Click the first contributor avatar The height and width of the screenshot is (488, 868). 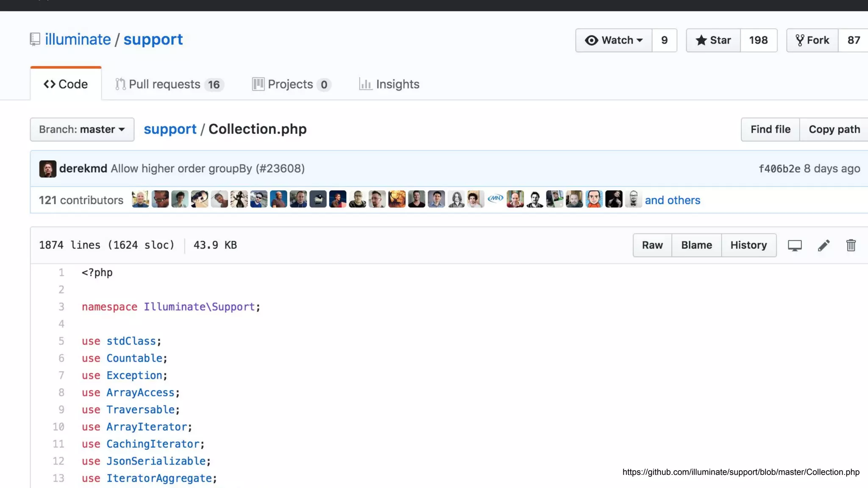coord(140,199)
